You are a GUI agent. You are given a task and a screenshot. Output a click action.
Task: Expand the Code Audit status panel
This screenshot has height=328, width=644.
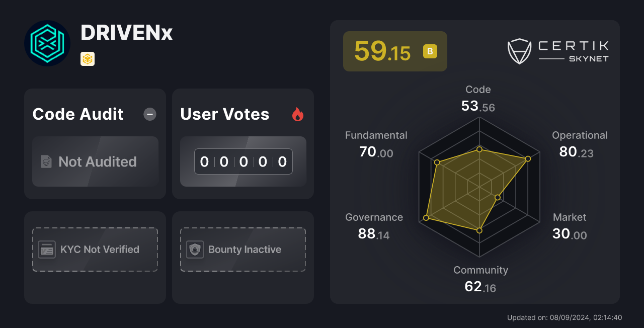pyautogui.click(x=95, y=143)
